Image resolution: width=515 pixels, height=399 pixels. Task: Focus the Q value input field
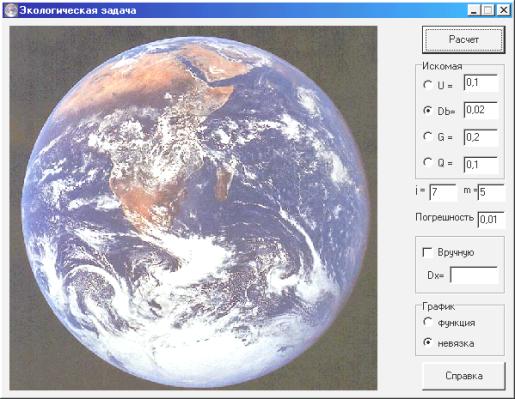[x=481, y=165]
